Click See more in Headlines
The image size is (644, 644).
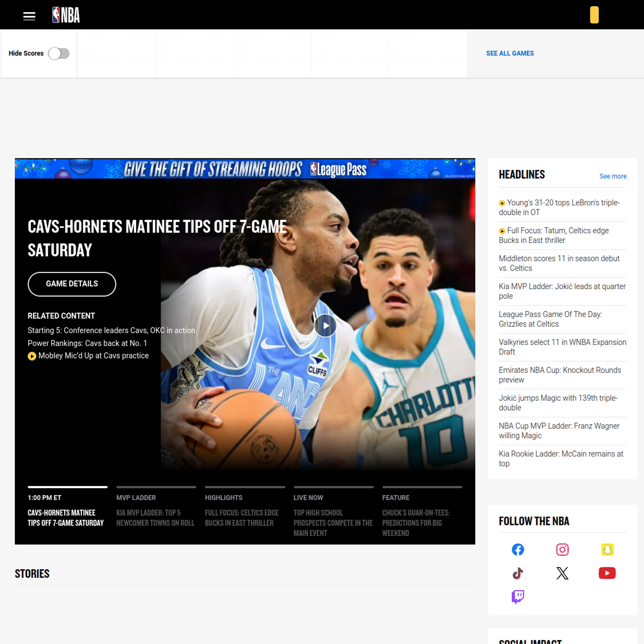[613, 176]
